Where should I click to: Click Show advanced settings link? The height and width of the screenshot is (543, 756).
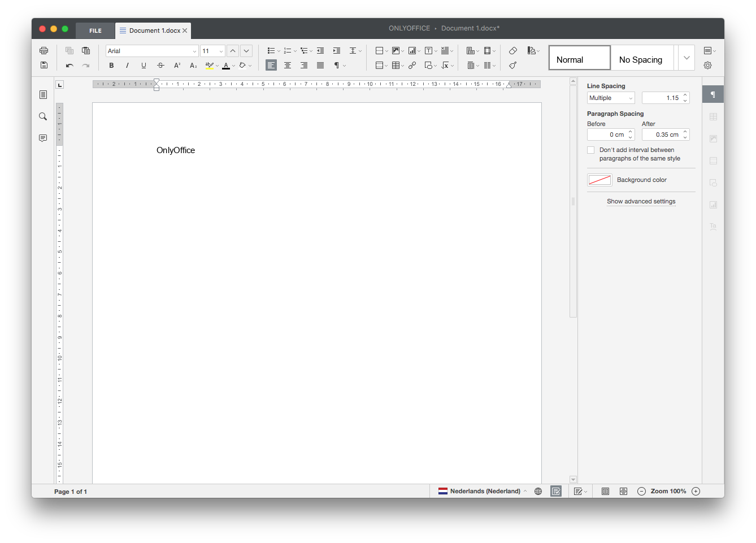(641, 202)
